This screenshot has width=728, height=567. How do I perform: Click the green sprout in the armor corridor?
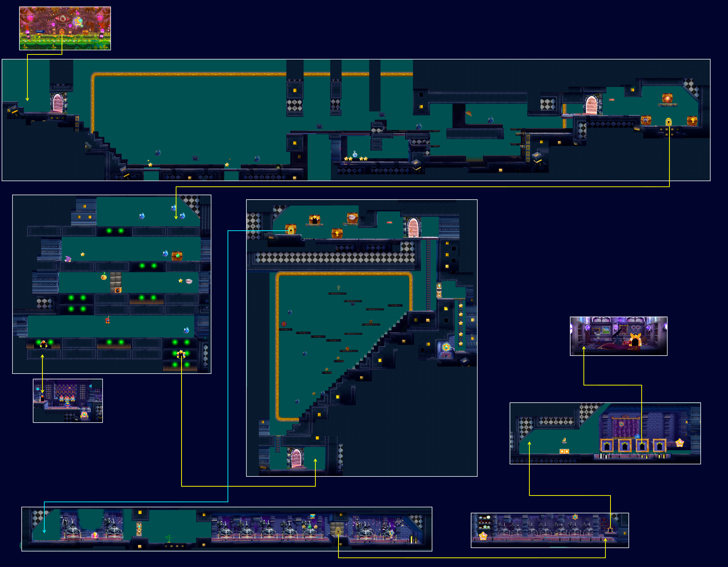[169, 538]
